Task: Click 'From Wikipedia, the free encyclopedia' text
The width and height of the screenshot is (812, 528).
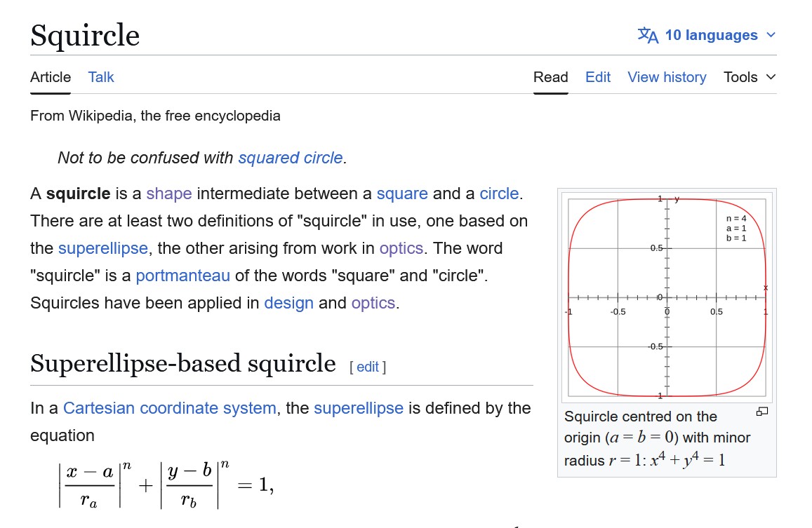Action: (x=155, y=116)
